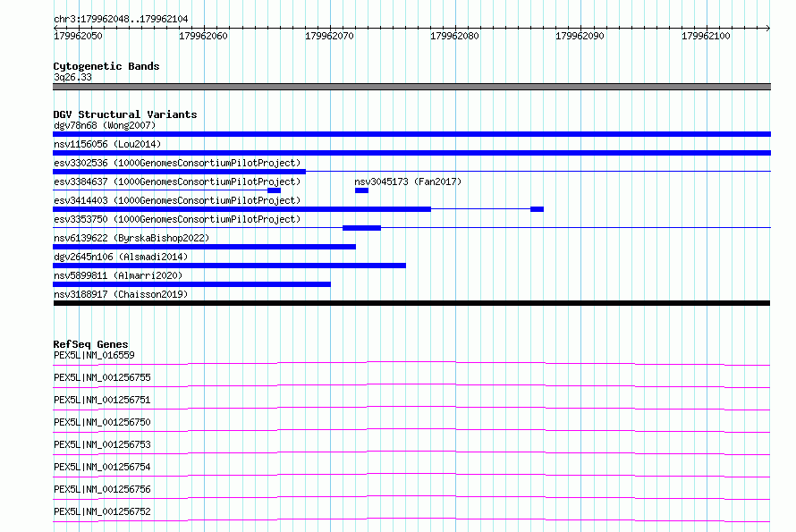The height and width of the screenshot is (532, 796).
Task: Open variant esv3414403 label
Action: [x=177, y=200]
